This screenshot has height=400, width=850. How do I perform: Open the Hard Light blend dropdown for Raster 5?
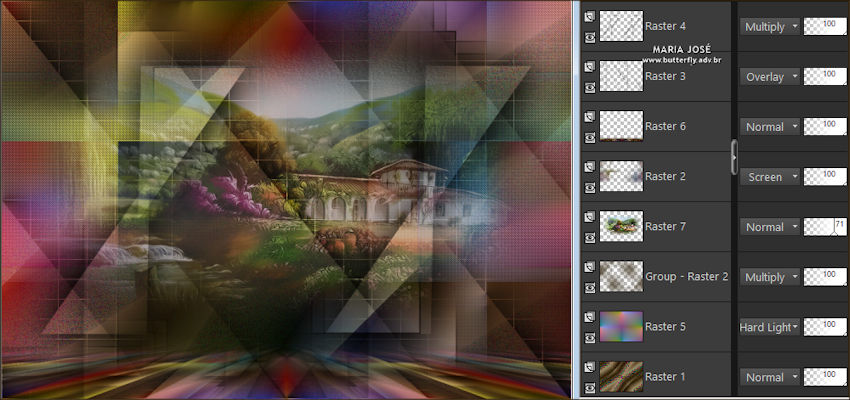coord(770,327)
